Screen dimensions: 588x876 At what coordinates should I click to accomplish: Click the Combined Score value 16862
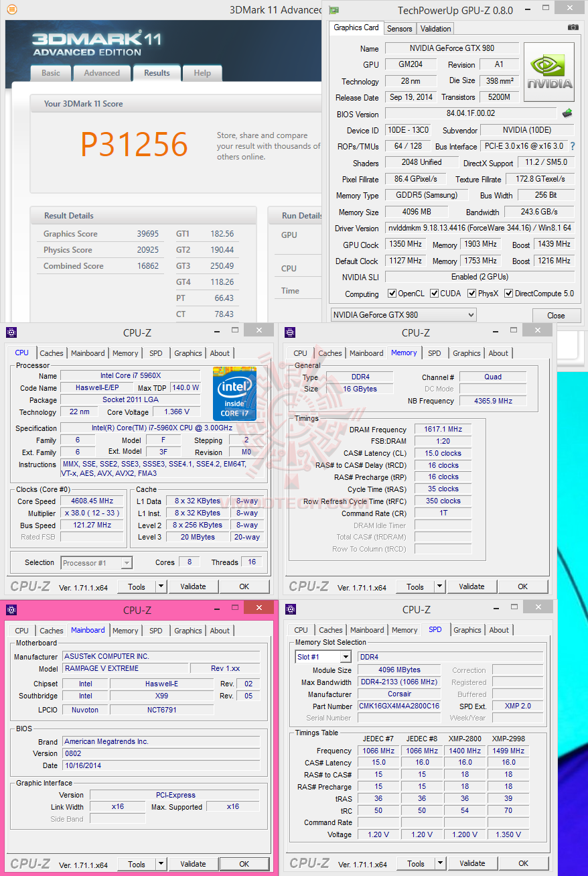point(148,266)
